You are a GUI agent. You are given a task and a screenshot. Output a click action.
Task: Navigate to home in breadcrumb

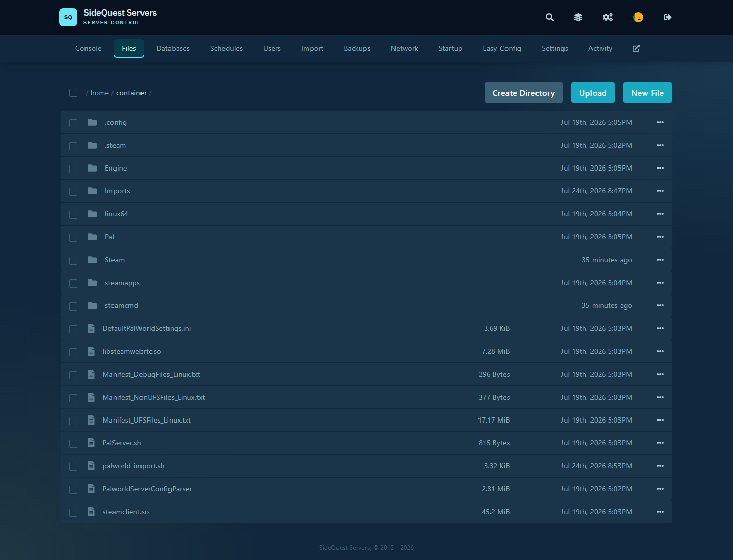[x=100, y=93]
